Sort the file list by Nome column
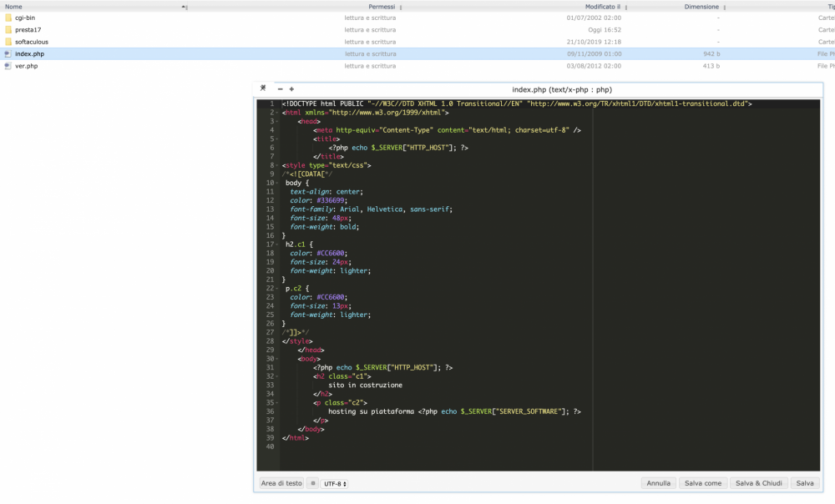 (14, 6)
